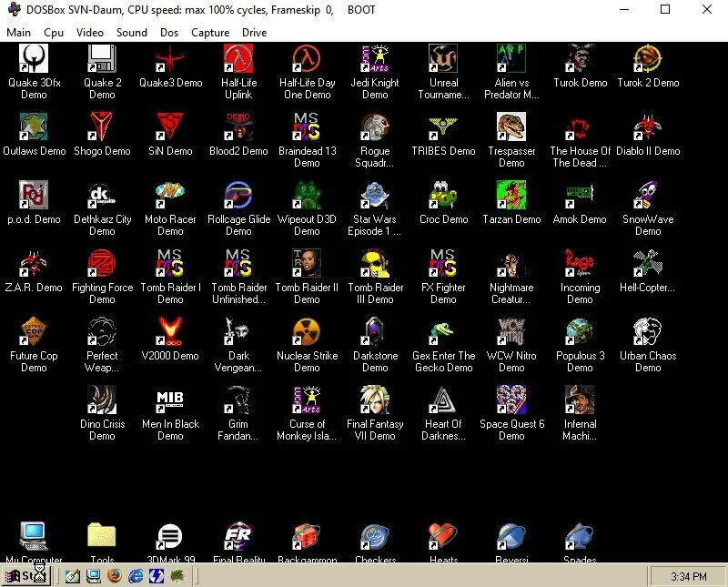Screen dimensions: 728x587
Task: Select Half-Life Day One Demo icon
Action: point(307,58)
